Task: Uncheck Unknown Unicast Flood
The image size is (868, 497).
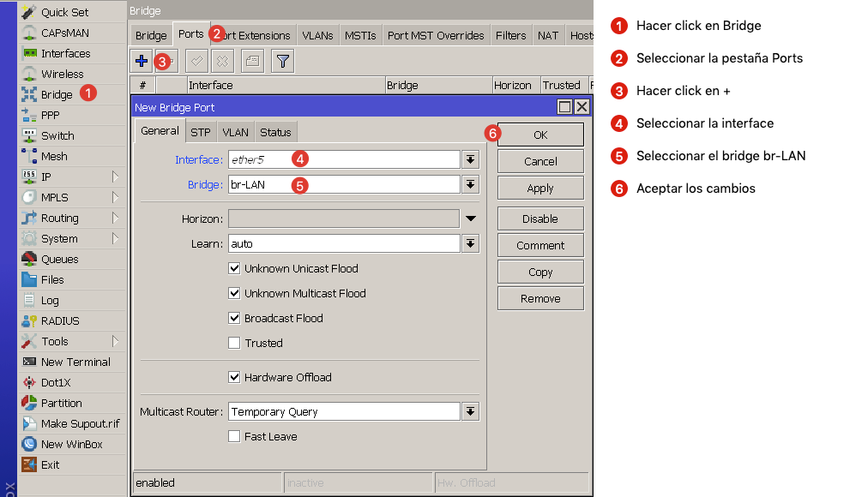Action: tap(234, 268)
